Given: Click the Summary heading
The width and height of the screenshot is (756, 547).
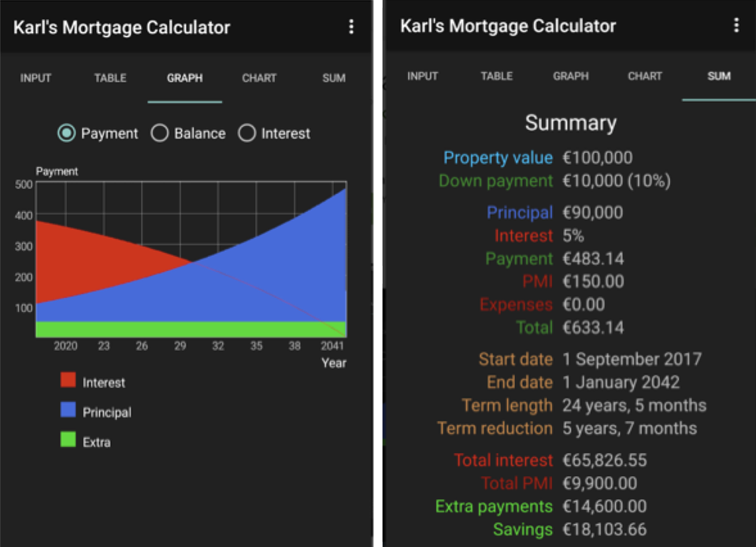Looking at the screenshot, I should 571,122.
